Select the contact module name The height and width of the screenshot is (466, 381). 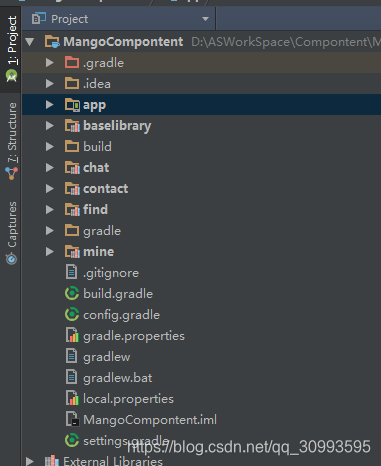click(106, 189)
